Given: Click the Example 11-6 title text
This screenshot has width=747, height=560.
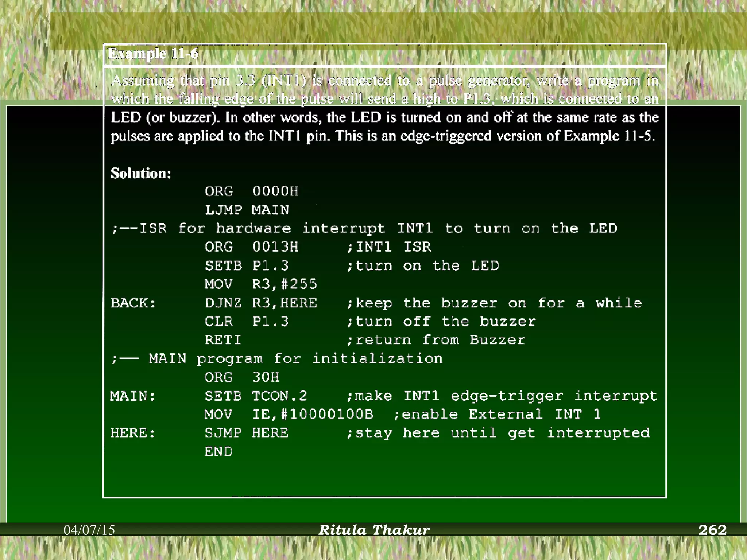Looking at the screenshot, I should [153, 54].
